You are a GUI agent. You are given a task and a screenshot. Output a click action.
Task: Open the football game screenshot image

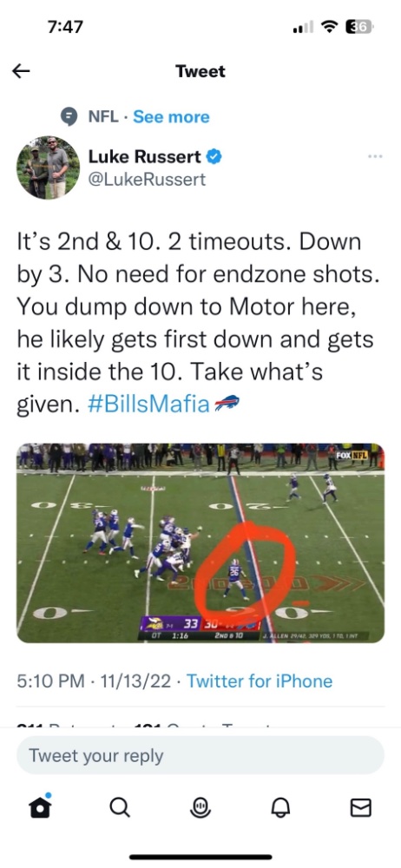[x=200, y=543]
